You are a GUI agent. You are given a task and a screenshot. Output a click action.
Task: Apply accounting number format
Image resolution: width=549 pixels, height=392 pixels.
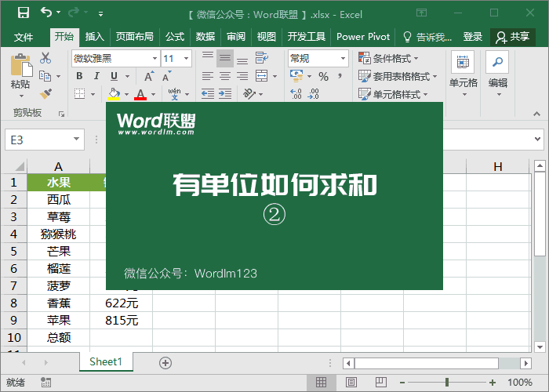coord(296,76)
